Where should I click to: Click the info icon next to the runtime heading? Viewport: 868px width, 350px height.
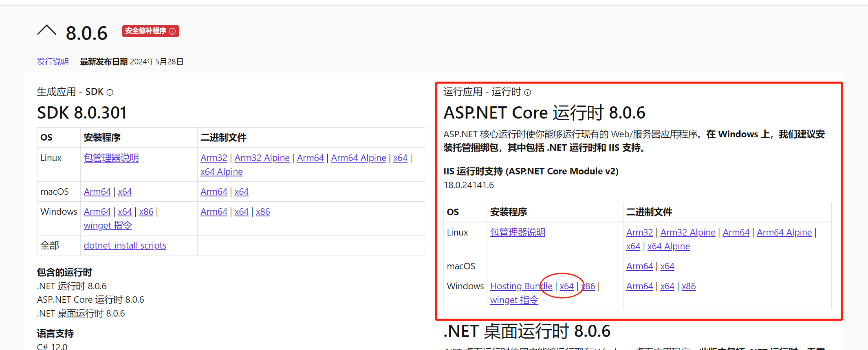pyautogui.click(x=527, y=92)
